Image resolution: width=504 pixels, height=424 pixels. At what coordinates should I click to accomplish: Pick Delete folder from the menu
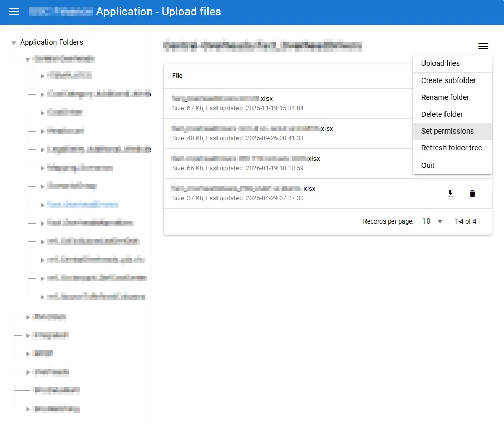tap(442, 114)
